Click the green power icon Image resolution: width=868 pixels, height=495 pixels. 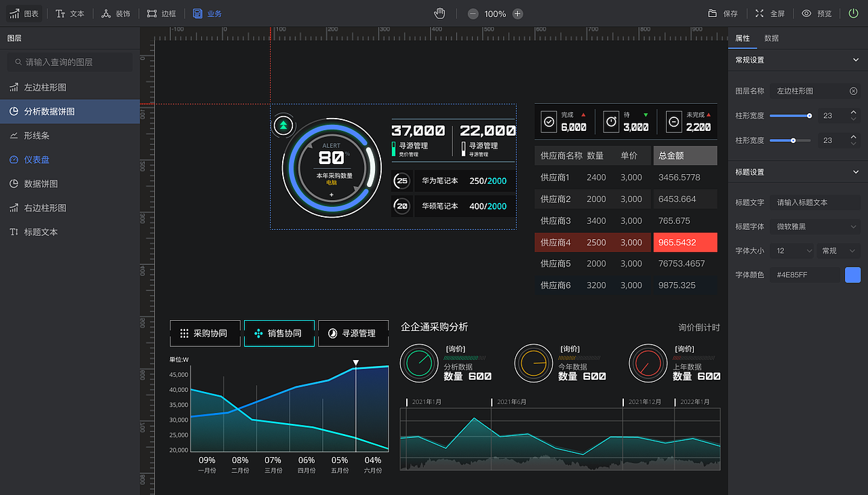click(853, 14)
